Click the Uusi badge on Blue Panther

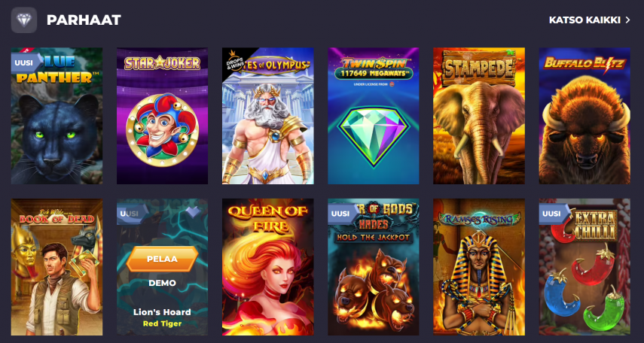pos(26,63)
